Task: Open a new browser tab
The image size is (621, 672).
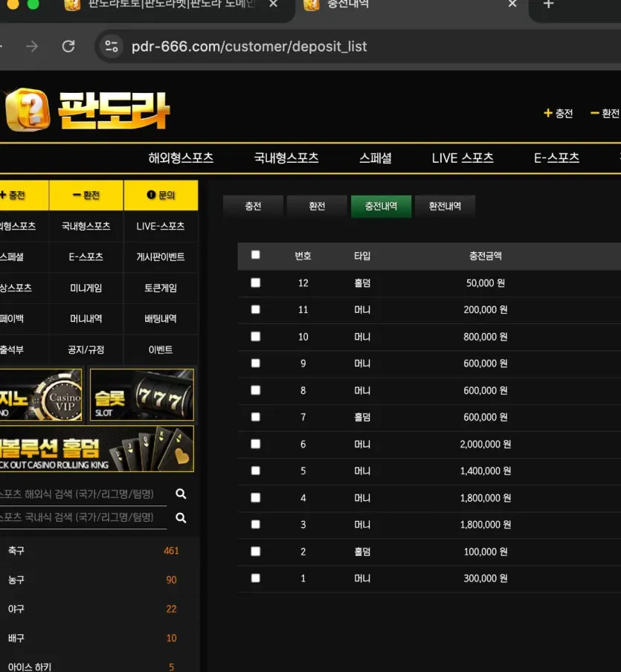Action: pos(549,4)
